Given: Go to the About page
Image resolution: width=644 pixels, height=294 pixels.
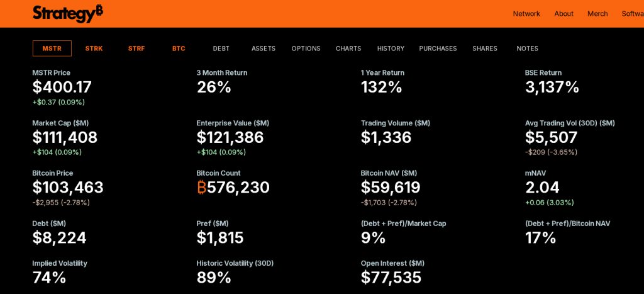Looking at the screenshot, I should 563,14.
